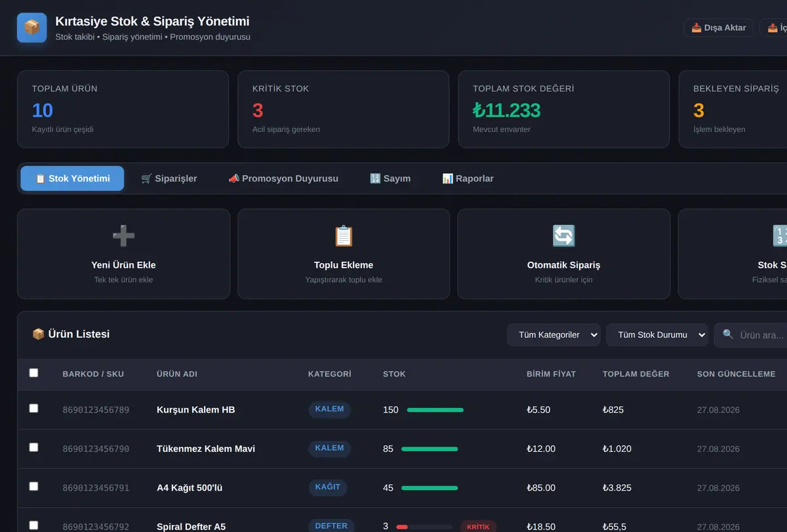Click barcode 8690123456791
The height and width of the screenshot is (532, 787).
point(96,488)
